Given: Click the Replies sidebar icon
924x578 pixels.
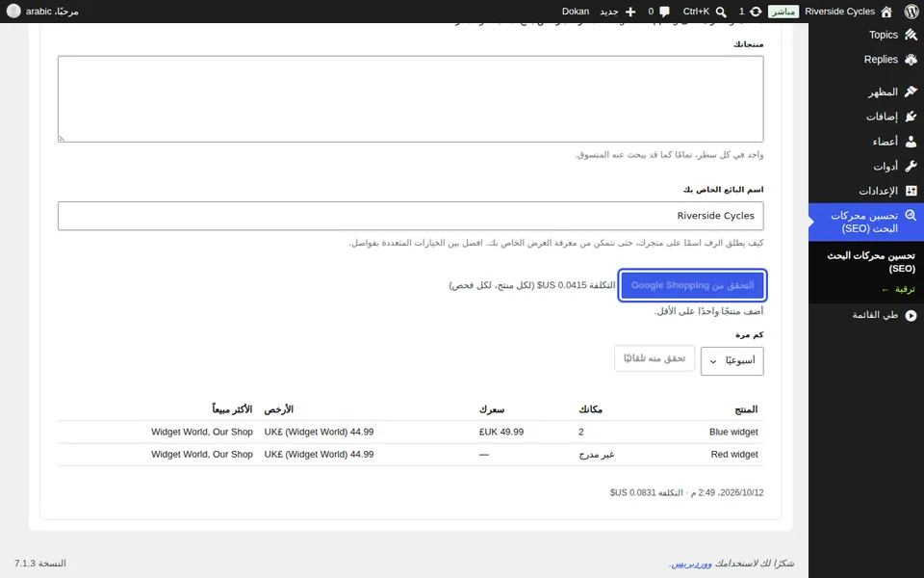Looking at the screenshot, I should tap(911, 60).
